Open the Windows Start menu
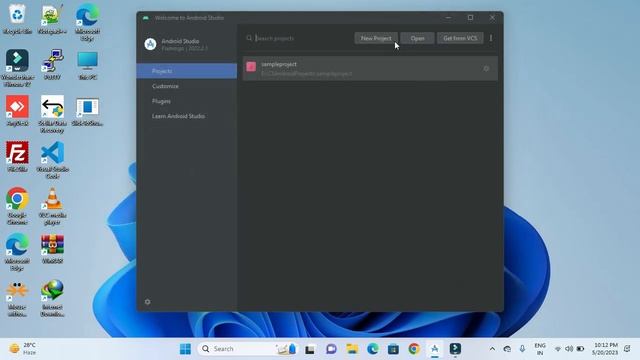640x360 pixels. (x=185, y=349)
